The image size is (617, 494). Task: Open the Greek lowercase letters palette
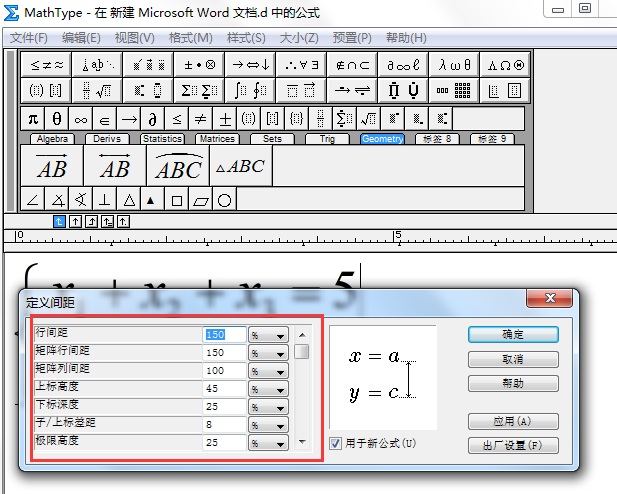click(456, 64)
